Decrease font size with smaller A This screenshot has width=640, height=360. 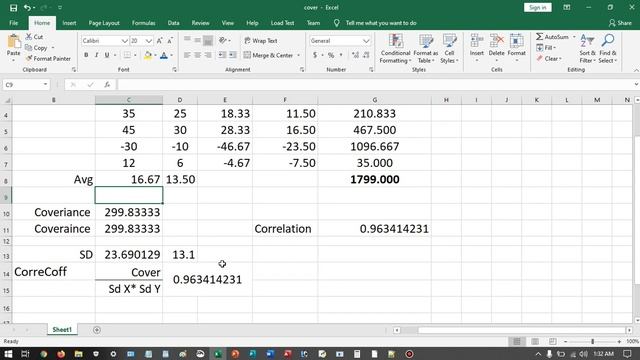[170, 41]
